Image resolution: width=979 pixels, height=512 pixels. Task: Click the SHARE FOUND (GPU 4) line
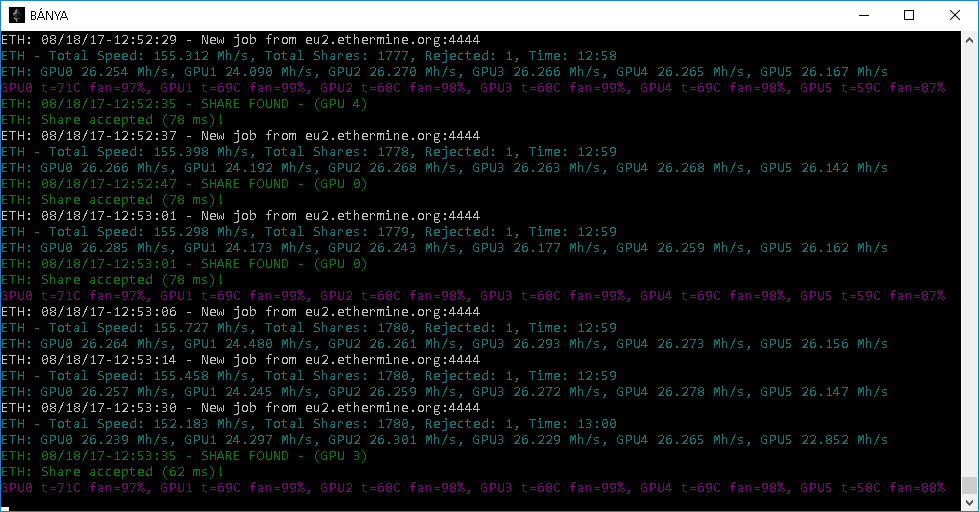tap(184, 104)
